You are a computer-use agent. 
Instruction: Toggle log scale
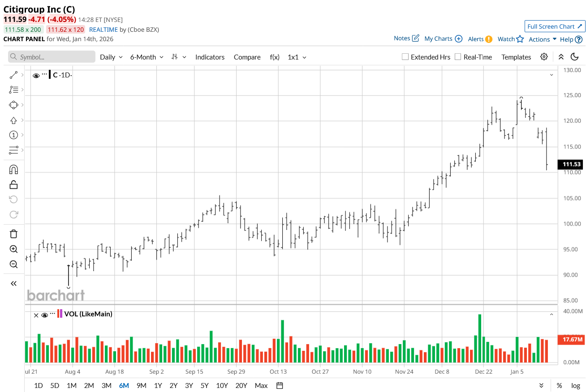[x=576, y=385]
